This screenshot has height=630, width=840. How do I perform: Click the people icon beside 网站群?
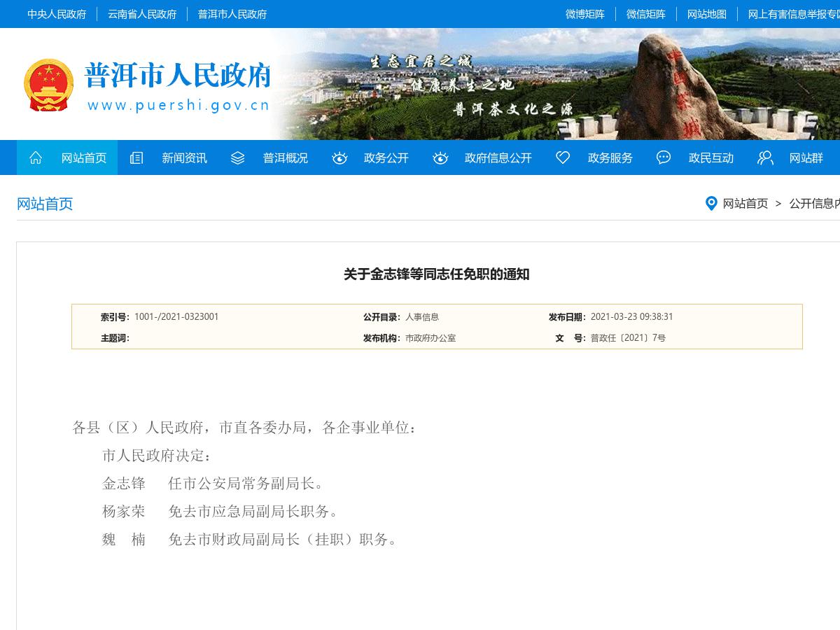click(765, 158)
